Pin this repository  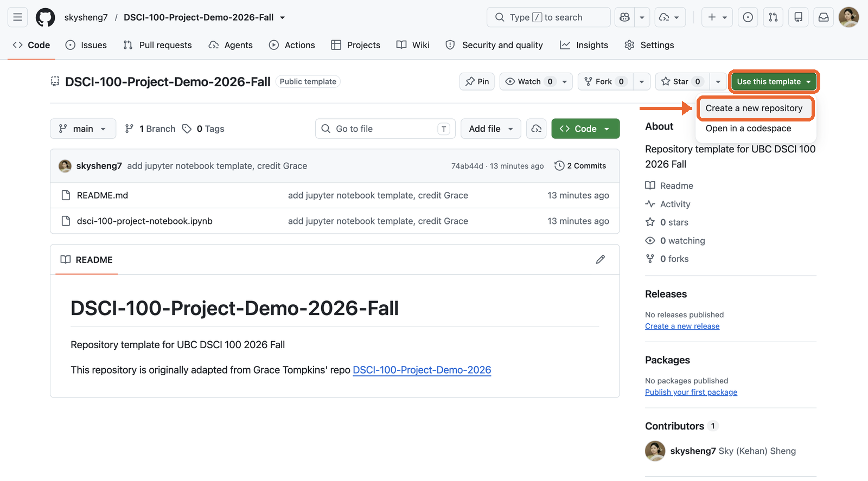(477, 81)
